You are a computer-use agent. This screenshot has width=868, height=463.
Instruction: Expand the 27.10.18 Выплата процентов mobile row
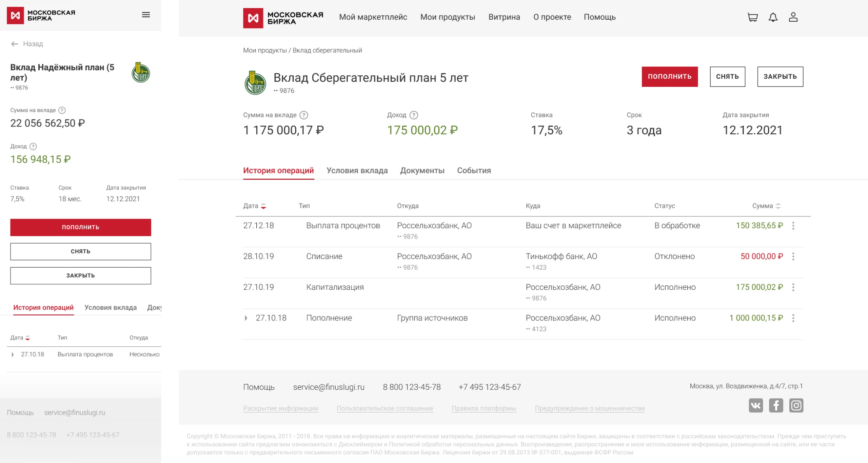[x=13, y=354]
